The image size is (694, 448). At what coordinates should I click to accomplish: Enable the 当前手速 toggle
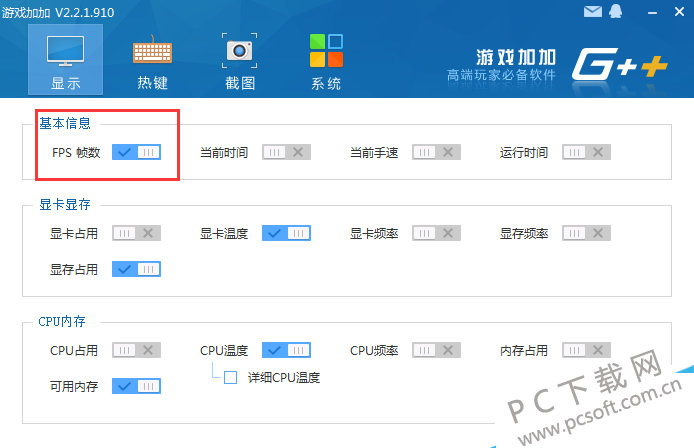436,152
